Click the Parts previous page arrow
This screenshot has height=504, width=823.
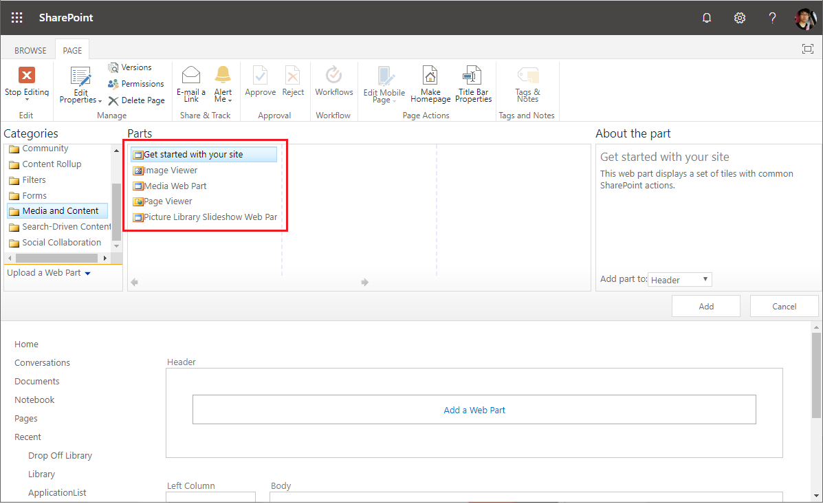click(x=134, y=283)
